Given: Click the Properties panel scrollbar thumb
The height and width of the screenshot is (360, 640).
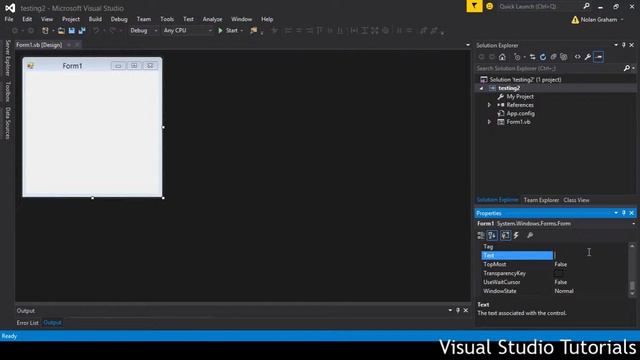Looking at the screenshot, I should click(x=632, y=286).
